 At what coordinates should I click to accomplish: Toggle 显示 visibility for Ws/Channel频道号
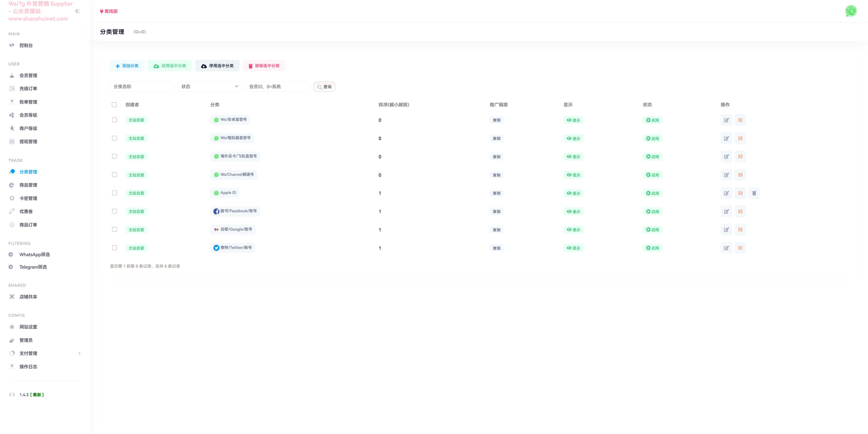(573, 175)
